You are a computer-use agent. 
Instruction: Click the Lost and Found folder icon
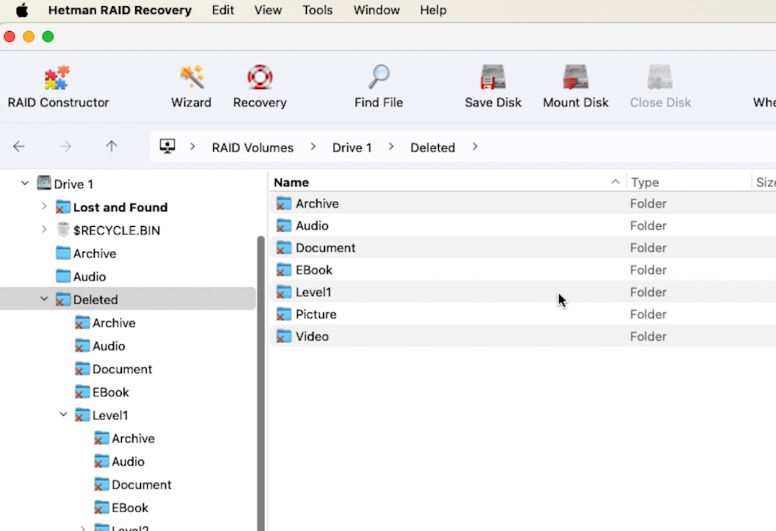click(x=63, y=207)
